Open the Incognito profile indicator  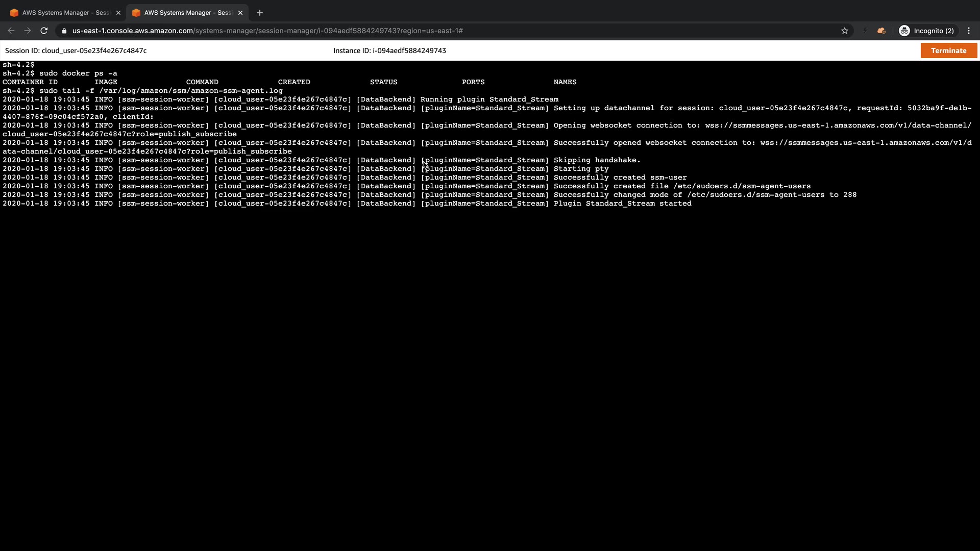click(x=926, y=31)
